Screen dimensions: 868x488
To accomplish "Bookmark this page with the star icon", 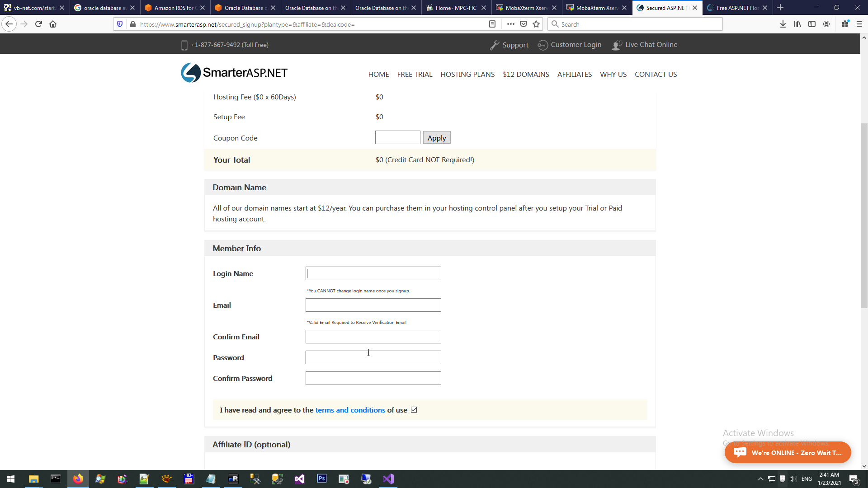I will pos(536,24).
